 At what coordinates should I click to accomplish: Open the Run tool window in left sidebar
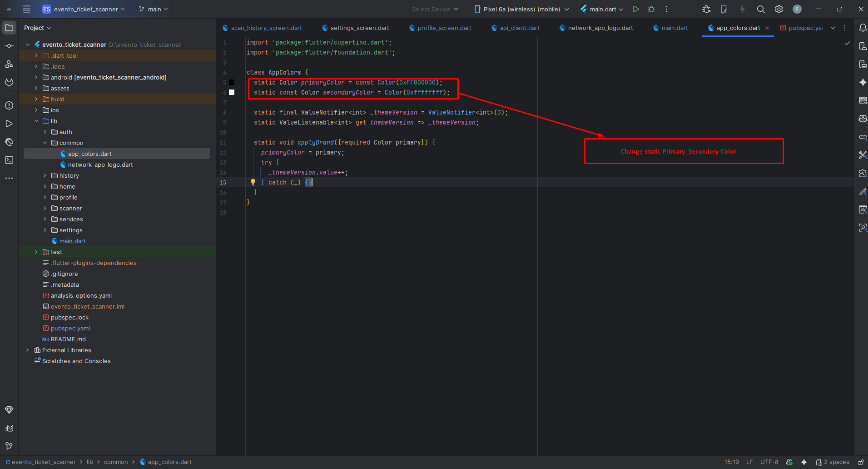coord(9,124)
